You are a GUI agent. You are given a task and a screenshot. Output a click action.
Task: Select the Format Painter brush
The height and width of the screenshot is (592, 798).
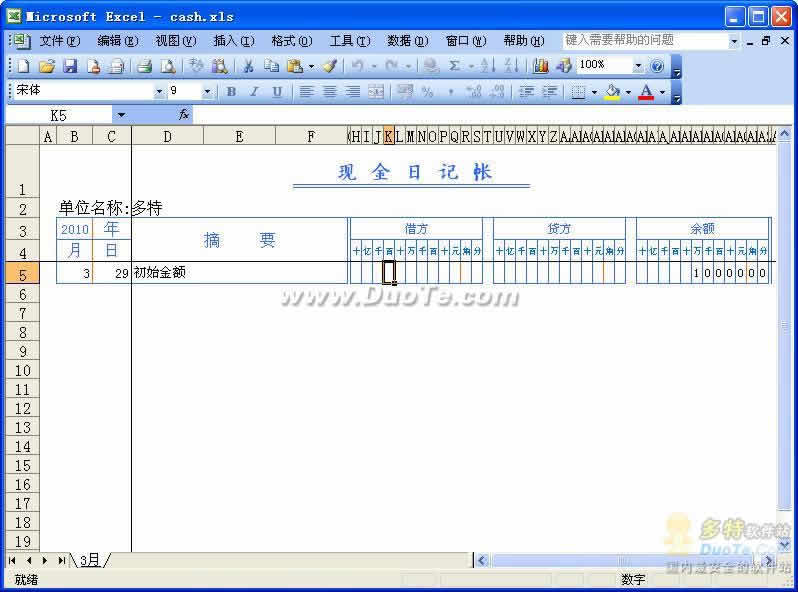point(330,66)
